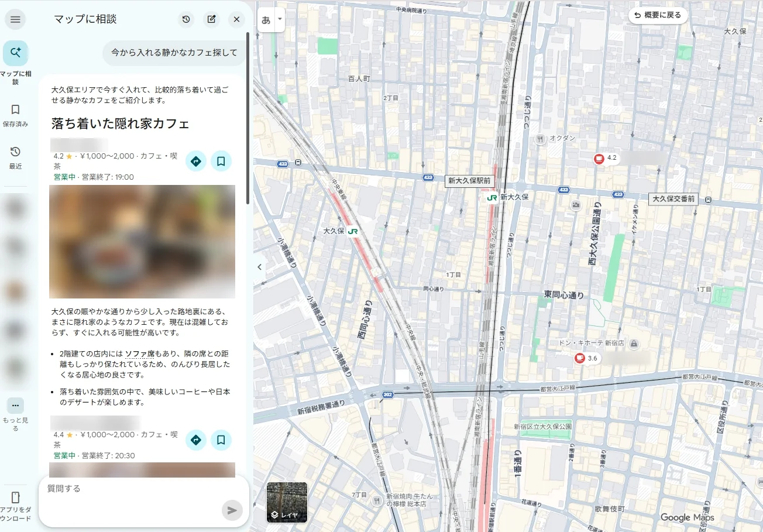Viewport: 763px width, 532px height.
Task: Click オクダン restaurant marker
Action: point(540,139)
